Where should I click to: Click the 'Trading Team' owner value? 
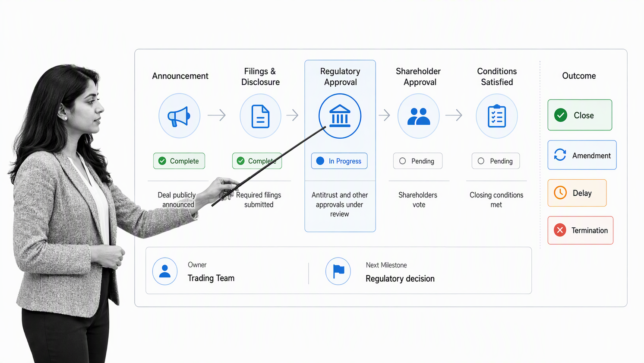click(211, 278)
